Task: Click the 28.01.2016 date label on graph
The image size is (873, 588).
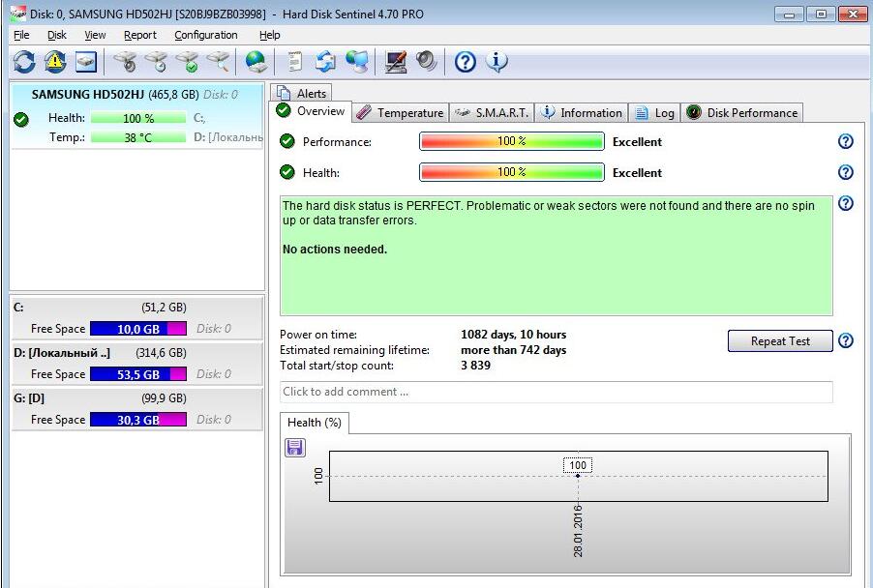Action: tap(578, 531)
